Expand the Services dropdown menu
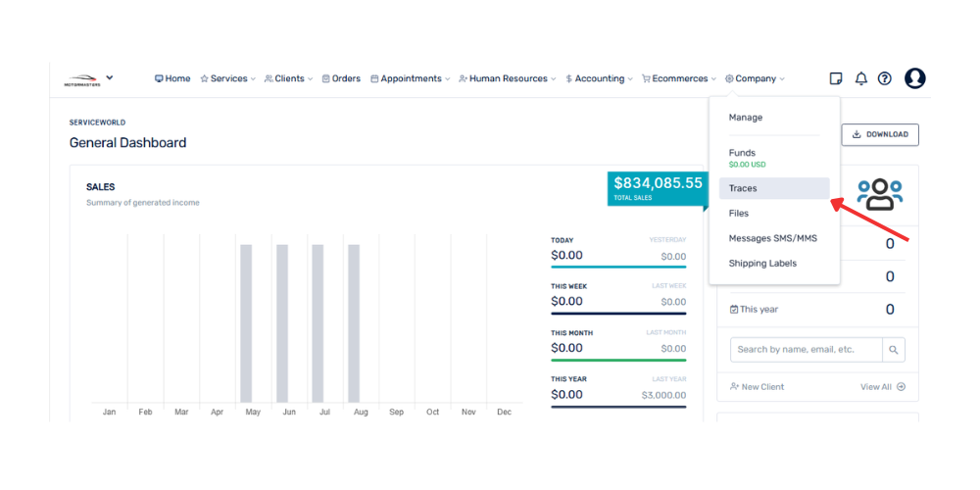The width and height of the screenshot is (980, 490). pos(228,78)
